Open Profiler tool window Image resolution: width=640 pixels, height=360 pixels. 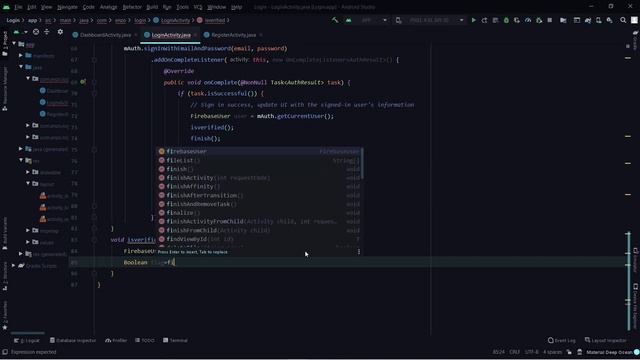point(116,340)
